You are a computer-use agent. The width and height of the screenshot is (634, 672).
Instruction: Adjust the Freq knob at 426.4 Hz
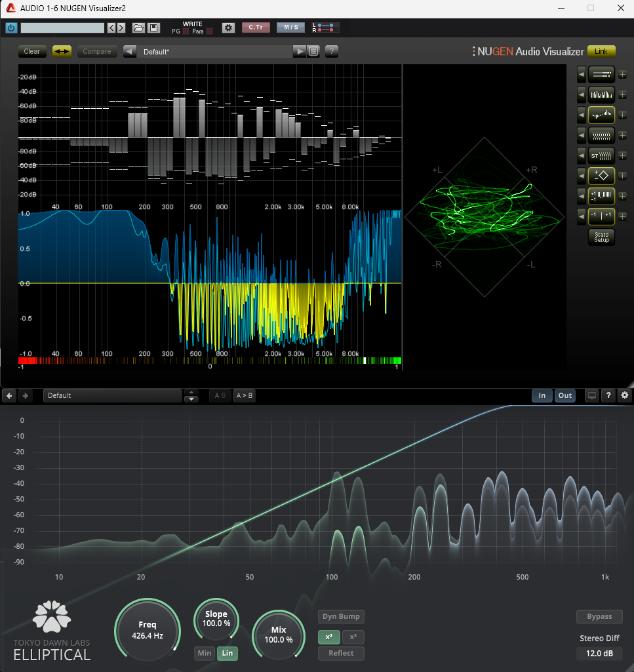[148, 631]
